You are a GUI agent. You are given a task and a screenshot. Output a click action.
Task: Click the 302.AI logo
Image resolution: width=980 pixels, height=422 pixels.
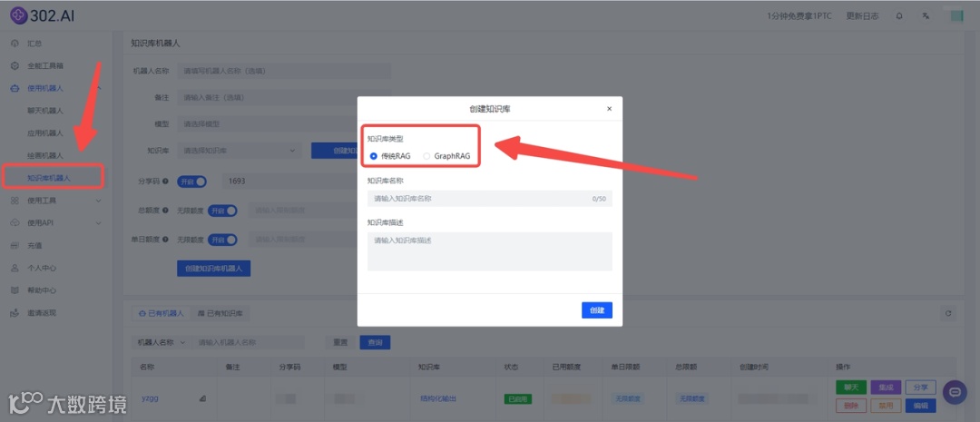tap(42, 15)
